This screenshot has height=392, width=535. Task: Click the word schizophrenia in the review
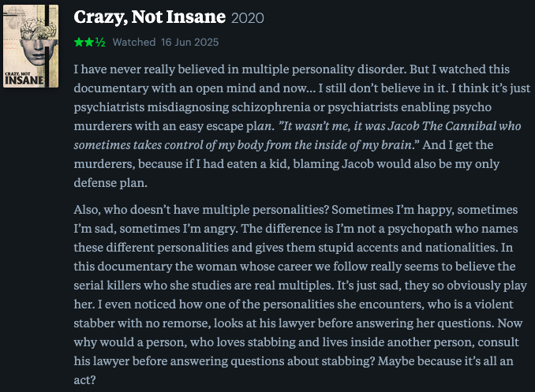click(271, 107)
